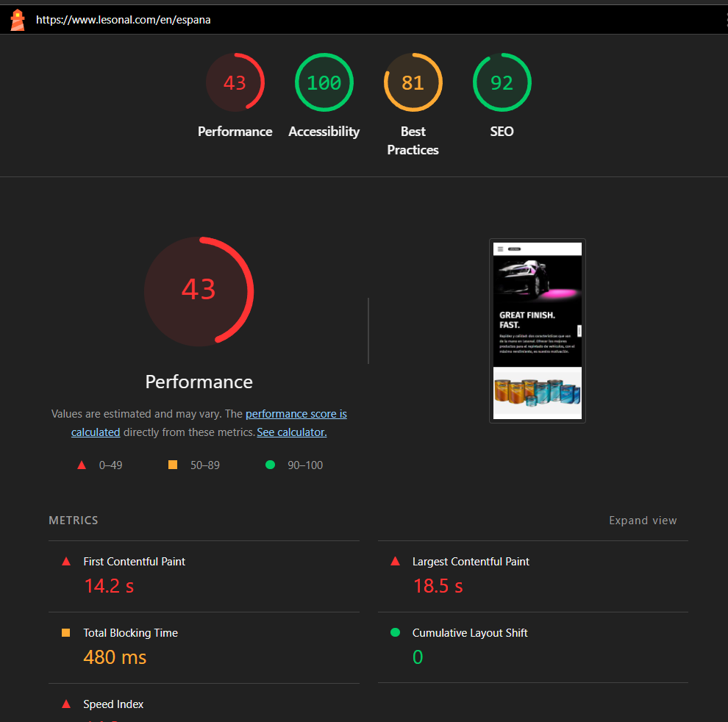The width and height of the screenshot is (728, 722).
Task: Click green circle beside Cumulative Layout Shift
Action: 395,633
